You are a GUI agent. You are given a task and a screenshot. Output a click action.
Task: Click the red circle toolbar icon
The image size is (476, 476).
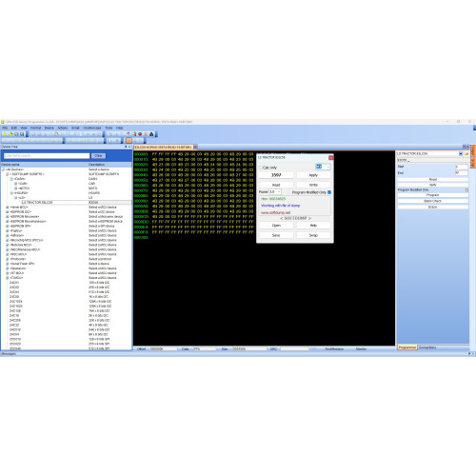(140, 134)
